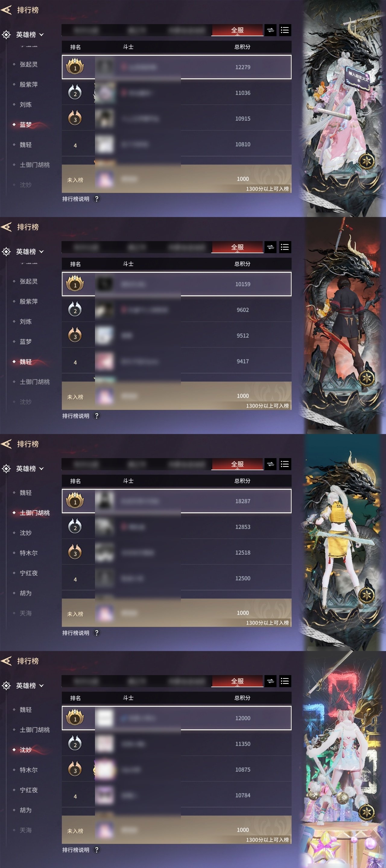Click the gold rank 1 medal beside score 12279
Viewport: 386px width, 868px height.
pyautogui.click(x=75, y=66)
